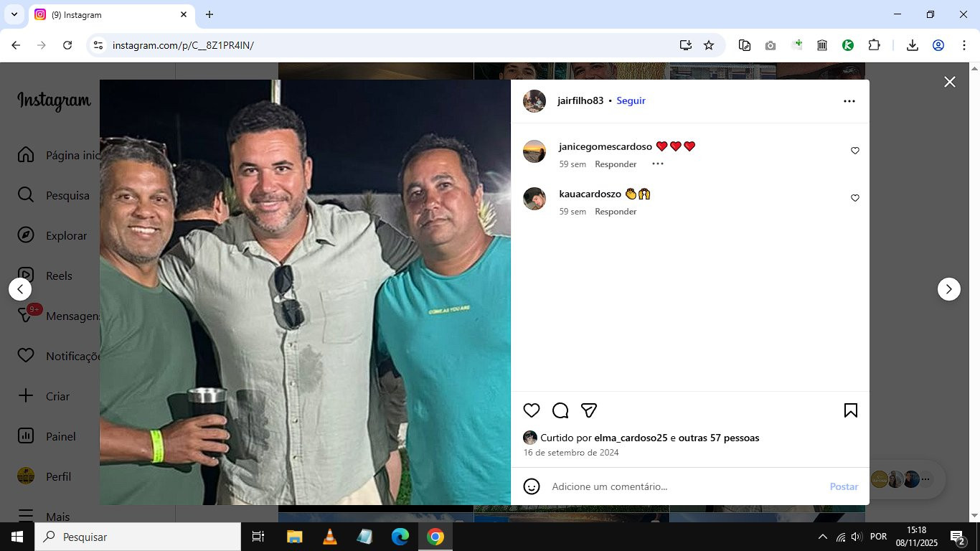The image size is (980, 551).
Task: Close the post overlay with X
Action: coord(950,82)
